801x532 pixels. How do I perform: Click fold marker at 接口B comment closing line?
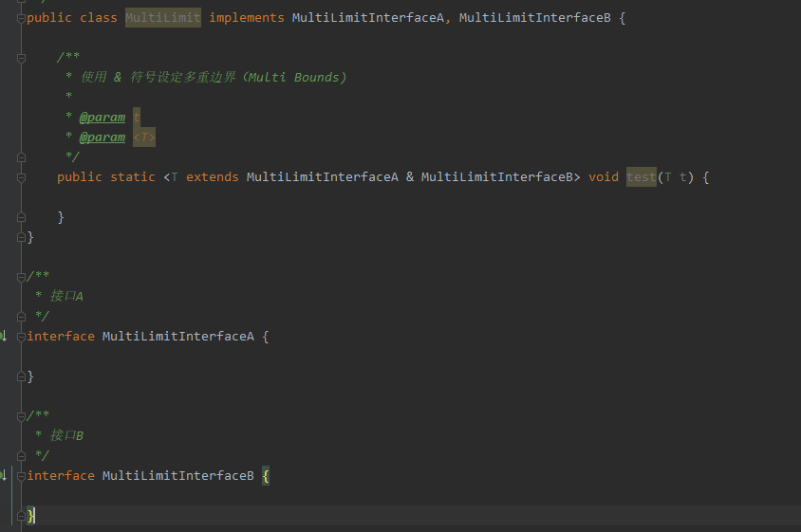tap(21, 456)
